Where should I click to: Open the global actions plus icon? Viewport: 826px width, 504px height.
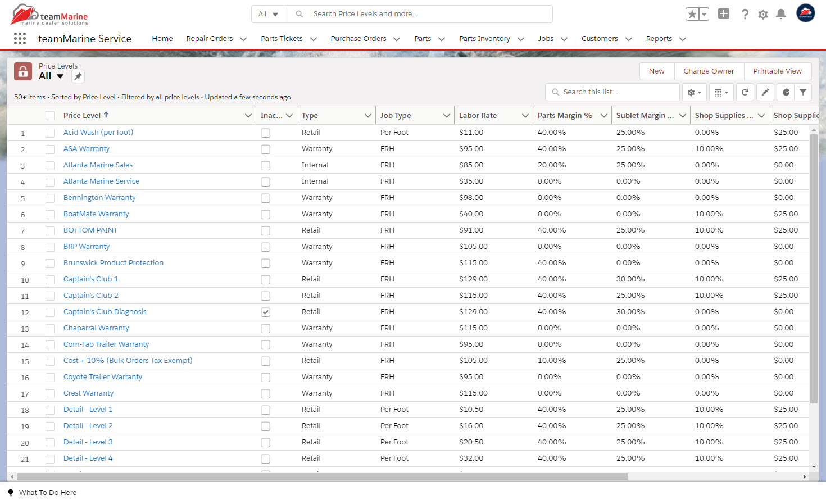click(x=724, y=14)
